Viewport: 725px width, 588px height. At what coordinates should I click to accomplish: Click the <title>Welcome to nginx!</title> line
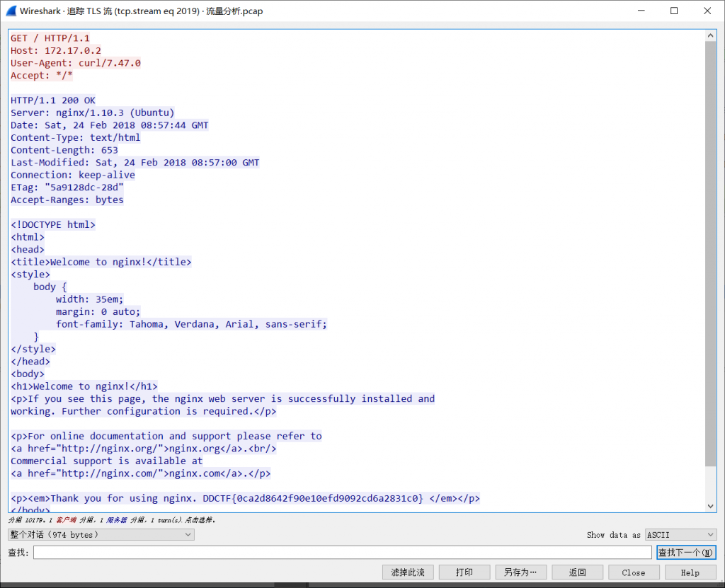pos(101,262)
